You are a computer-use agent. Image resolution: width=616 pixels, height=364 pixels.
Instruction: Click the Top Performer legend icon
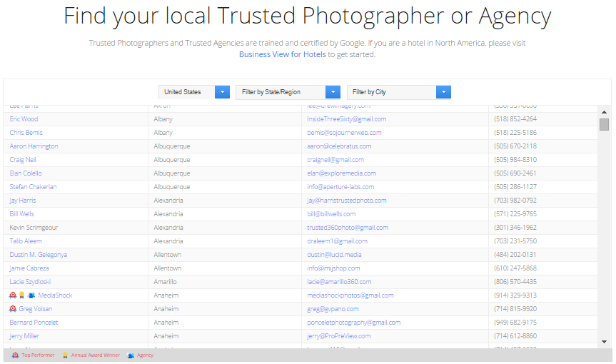pos(15,355)
